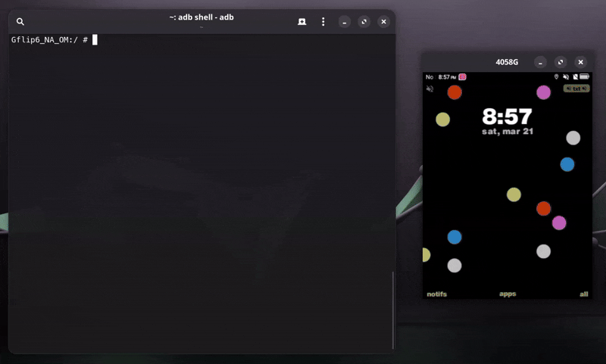Tap the battery icon in phone status bar
Screen dimensions: 606x364
click(x=584, y=77)
